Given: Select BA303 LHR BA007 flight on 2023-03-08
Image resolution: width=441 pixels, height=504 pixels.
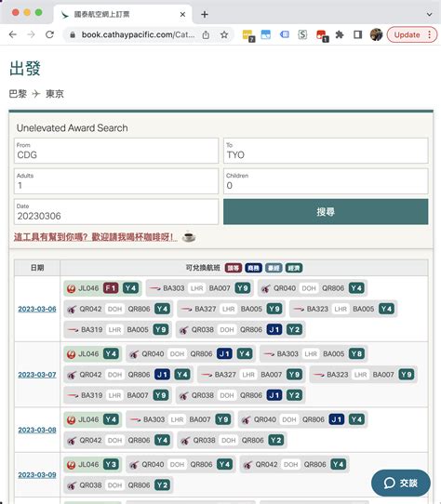Looking at the screenshot, I should [180, 419].
